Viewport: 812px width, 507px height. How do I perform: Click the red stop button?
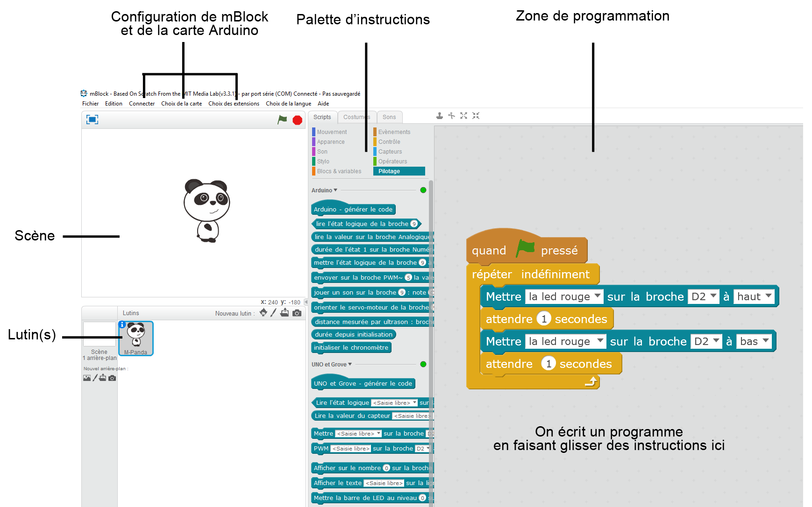point(296,120)
